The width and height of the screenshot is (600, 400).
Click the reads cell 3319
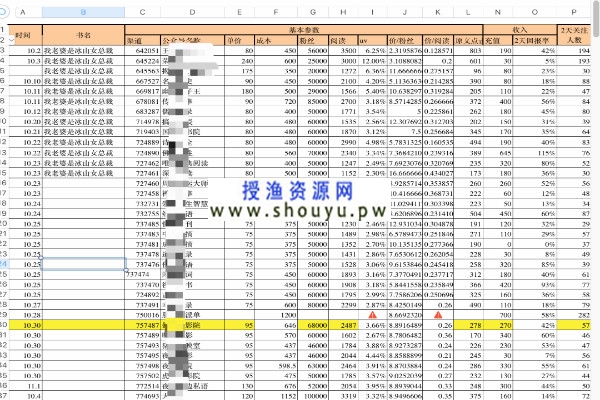[x=343, y=396]
